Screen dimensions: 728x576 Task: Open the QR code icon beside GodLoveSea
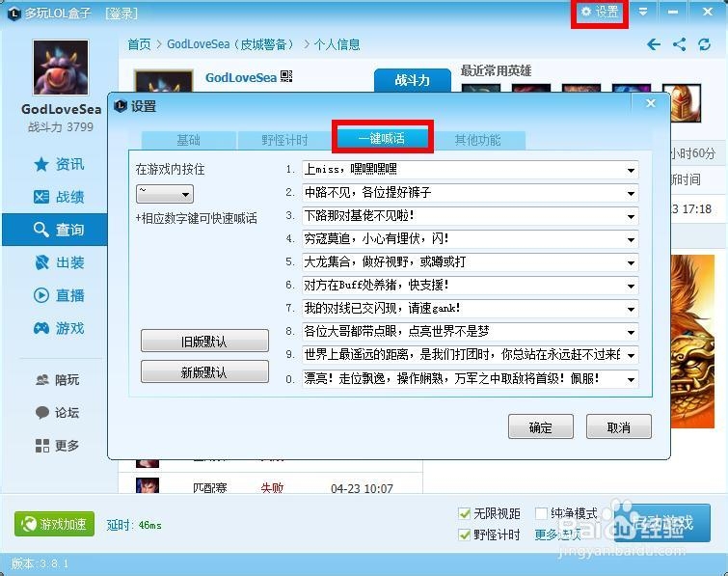(x=286, y=76)
